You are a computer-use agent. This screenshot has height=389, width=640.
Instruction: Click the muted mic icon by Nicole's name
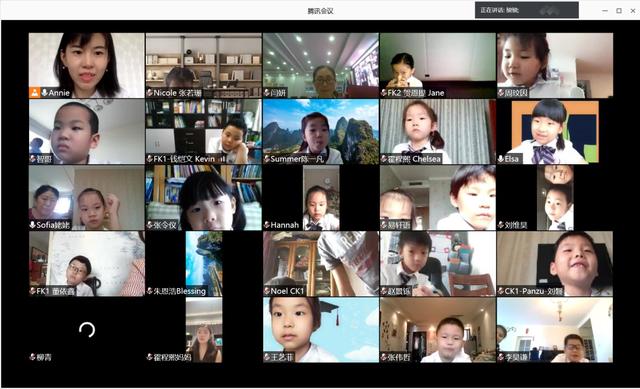[x=150, y=93]
